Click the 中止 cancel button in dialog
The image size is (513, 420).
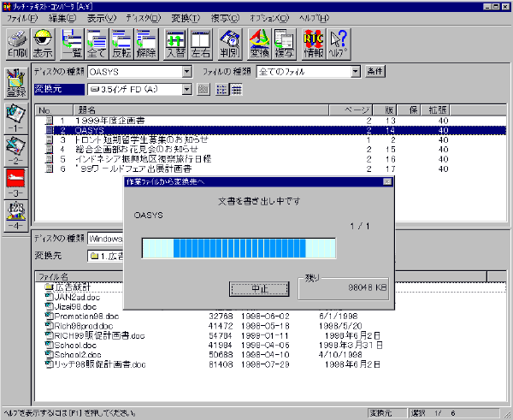tap(259, 289)
